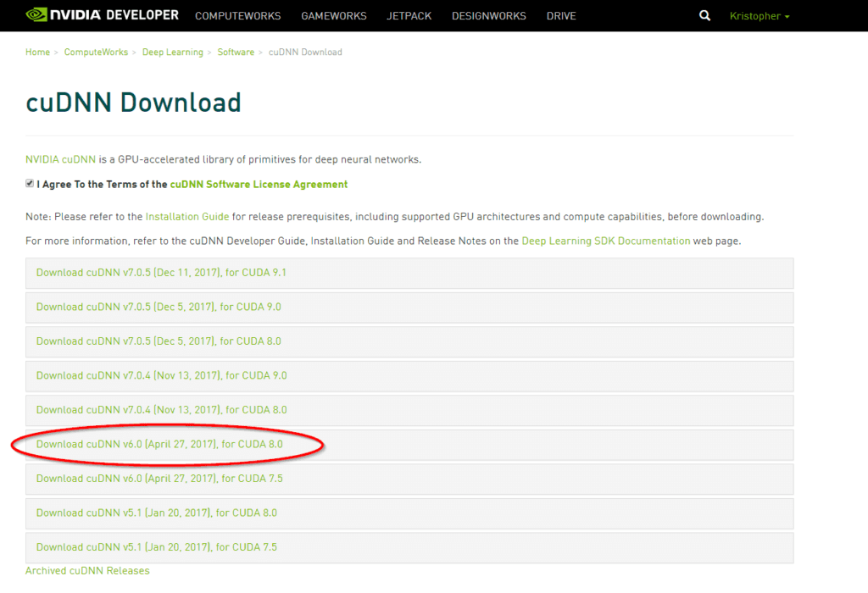Click the cuDNN Download page heading
This screenshot has height=593, width=868.
133,103
